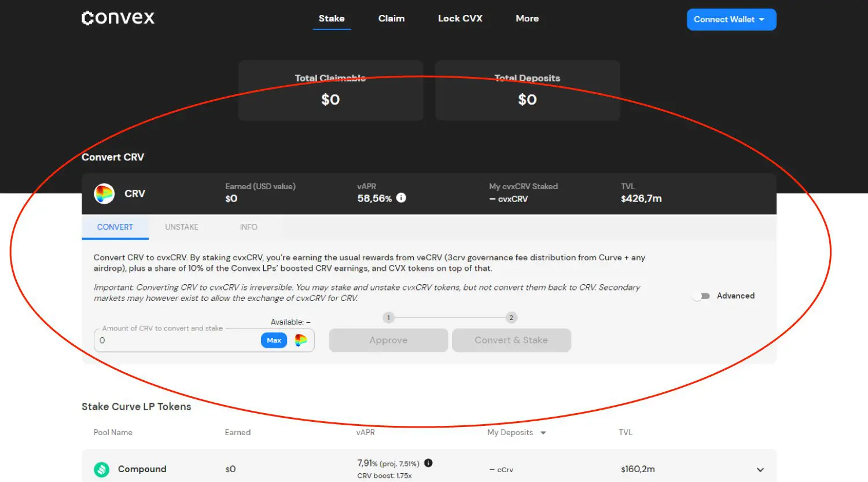
Task: Click the Earned column header in pool list
Action: [238, 433]
